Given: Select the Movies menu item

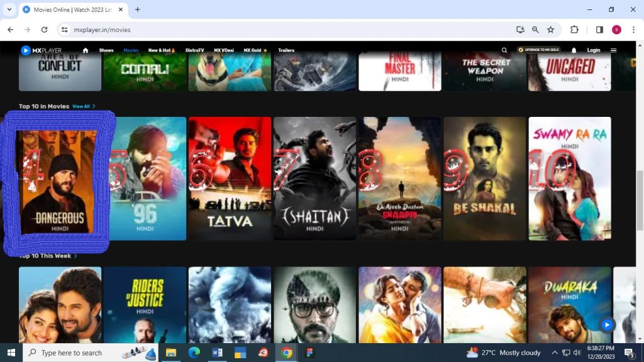Looking at the screenshot, I should 131,50.
